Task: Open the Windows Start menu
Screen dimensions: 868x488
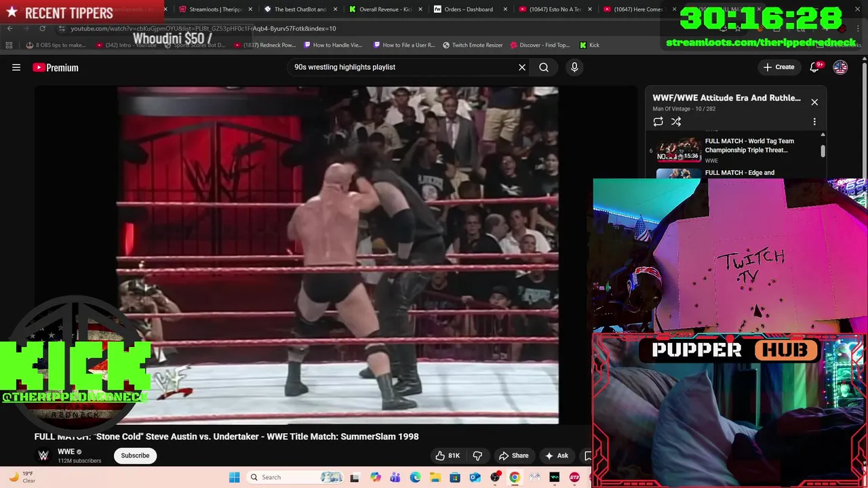Action: point(234,477)
